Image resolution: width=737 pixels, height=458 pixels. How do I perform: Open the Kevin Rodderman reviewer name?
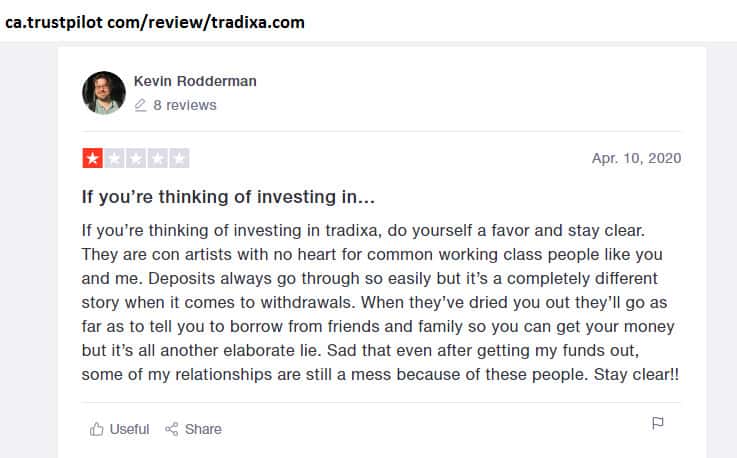tap(195, 81)
